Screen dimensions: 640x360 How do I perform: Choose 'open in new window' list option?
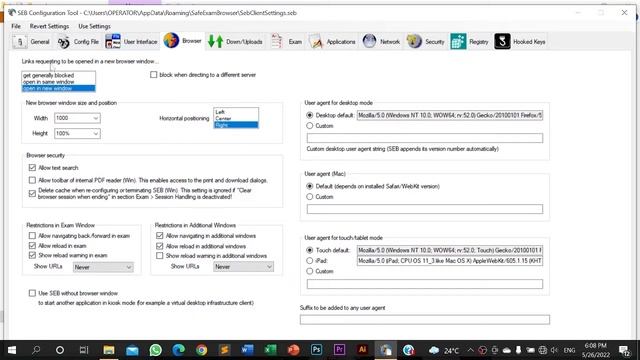pos(58,88)
